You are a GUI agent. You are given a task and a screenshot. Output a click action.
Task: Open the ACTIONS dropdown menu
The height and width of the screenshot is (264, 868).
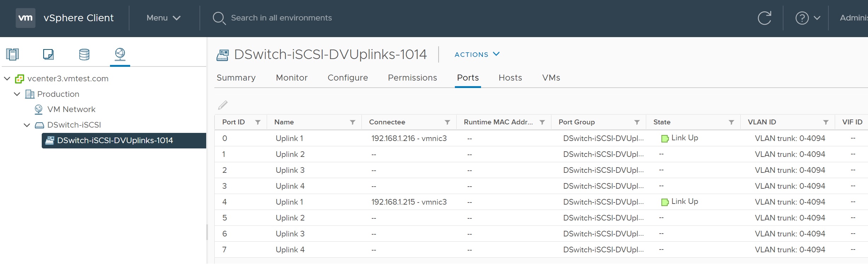click(477, 54)
